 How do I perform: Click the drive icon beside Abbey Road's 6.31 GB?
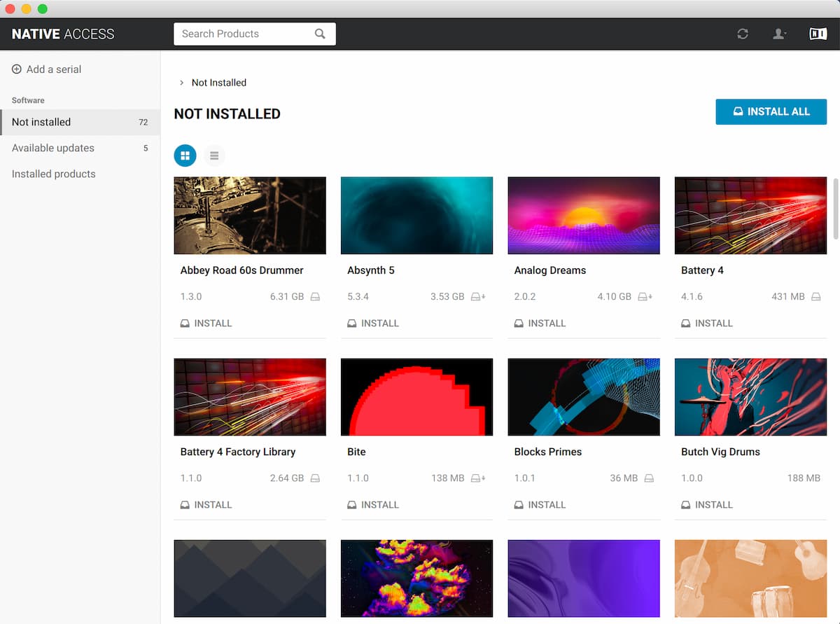(x=315, y=297)
